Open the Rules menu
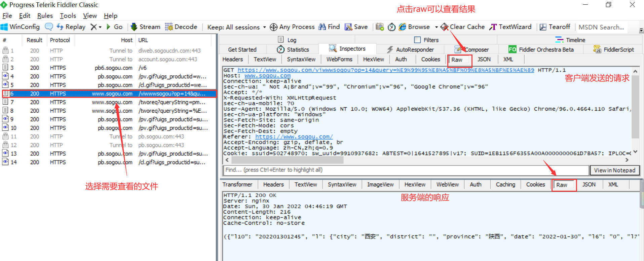 point(45,16)
